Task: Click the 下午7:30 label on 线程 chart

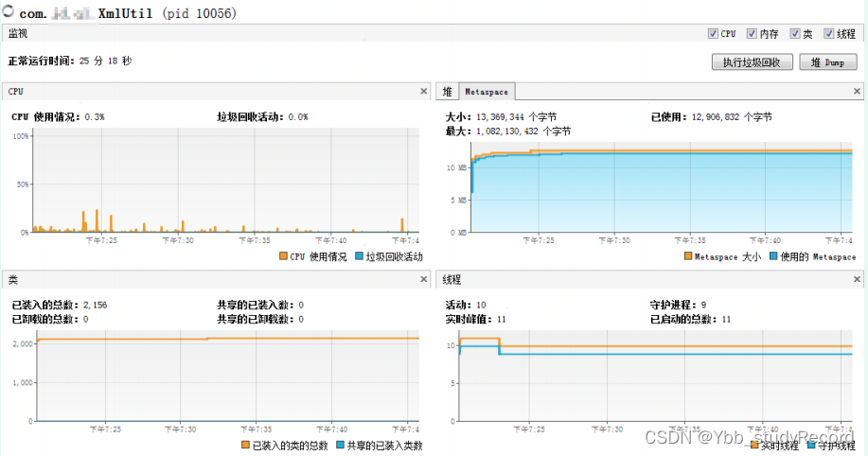Action: [607, 429]
